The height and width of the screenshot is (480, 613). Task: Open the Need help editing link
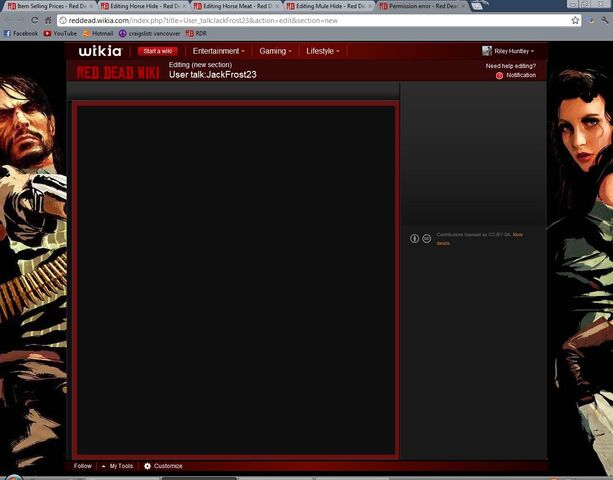[511, 66]
